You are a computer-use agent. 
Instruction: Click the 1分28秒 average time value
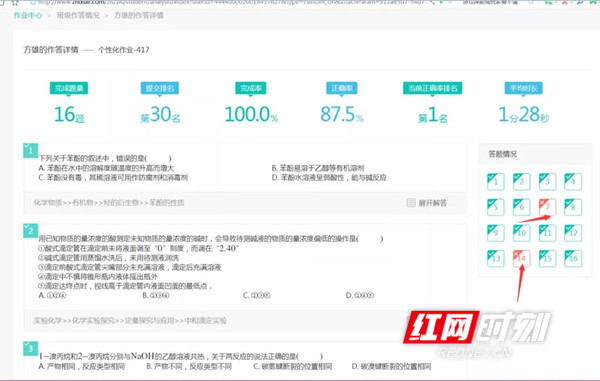point(523,114)
